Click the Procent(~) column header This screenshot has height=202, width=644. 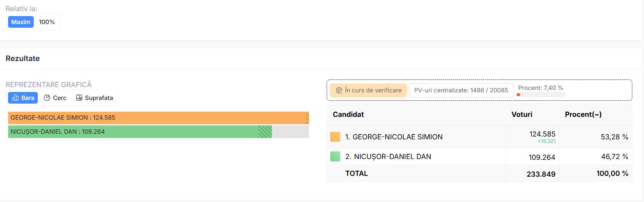[583, 114]
